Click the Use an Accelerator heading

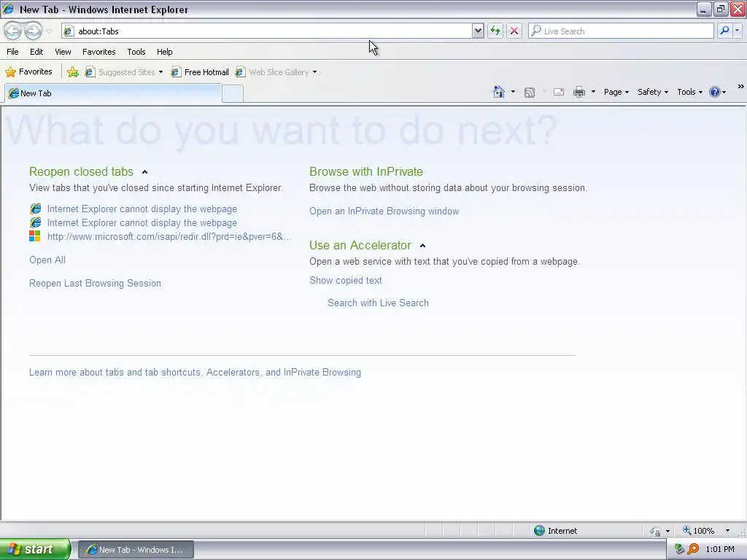(360, 246)
